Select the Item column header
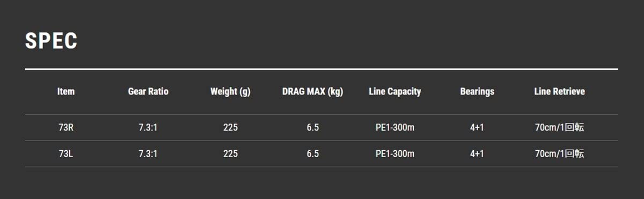 [66, 92]
